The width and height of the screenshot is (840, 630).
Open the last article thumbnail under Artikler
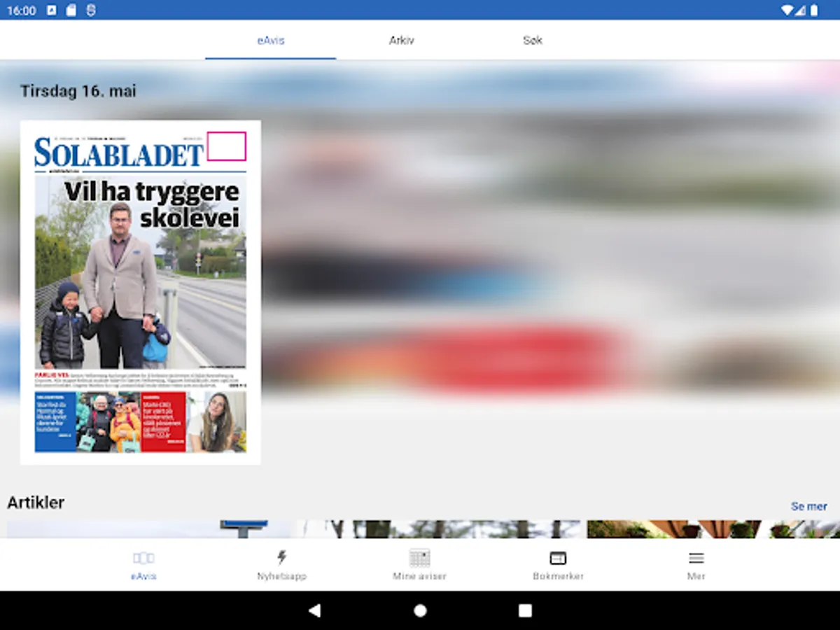713,529
